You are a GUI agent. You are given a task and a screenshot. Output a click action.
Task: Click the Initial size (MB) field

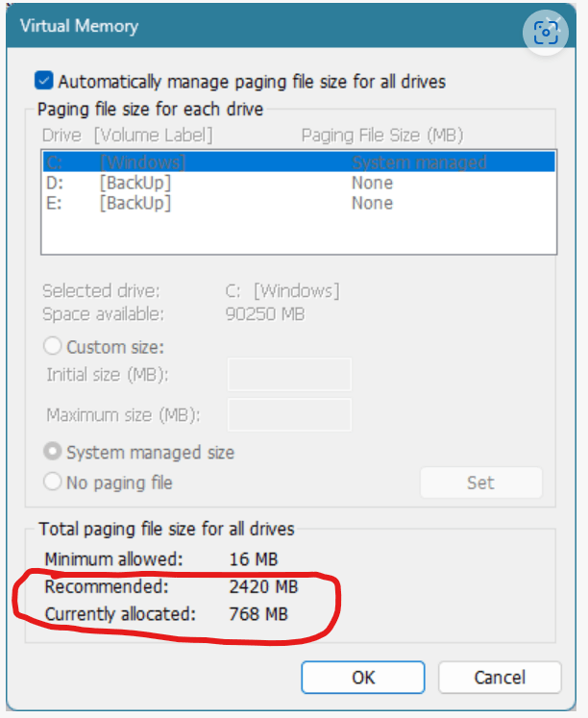[x=289, y=375]
